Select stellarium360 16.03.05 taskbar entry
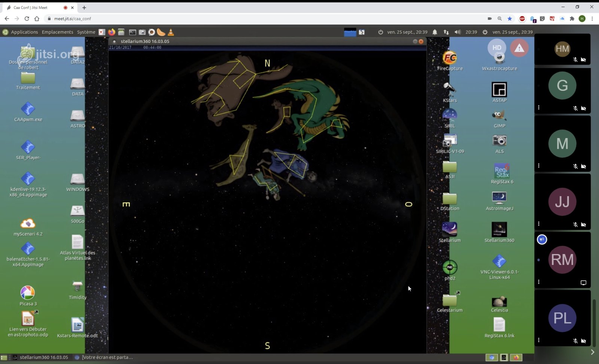 point(40,357)
